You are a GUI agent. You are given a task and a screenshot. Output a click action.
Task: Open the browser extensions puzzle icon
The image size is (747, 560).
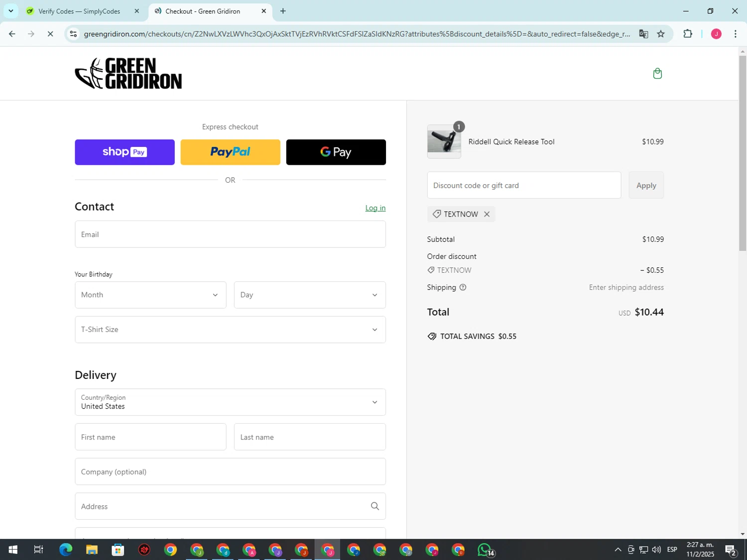pyautogui.click(x=688, y=34)
